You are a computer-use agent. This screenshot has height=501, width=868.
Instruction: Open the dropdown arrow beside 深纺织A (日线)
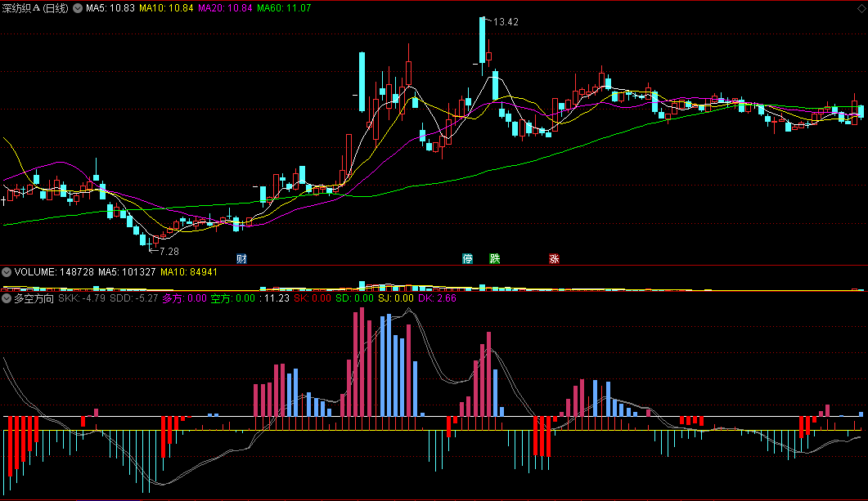coord(78,8)
